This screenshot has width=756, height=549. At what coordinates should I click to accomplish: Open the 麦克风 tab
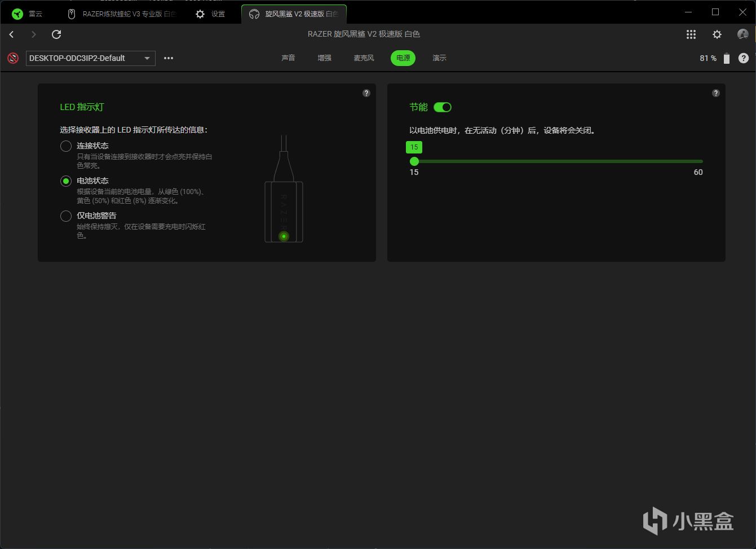pyautogui.click(x=364, y=58)
